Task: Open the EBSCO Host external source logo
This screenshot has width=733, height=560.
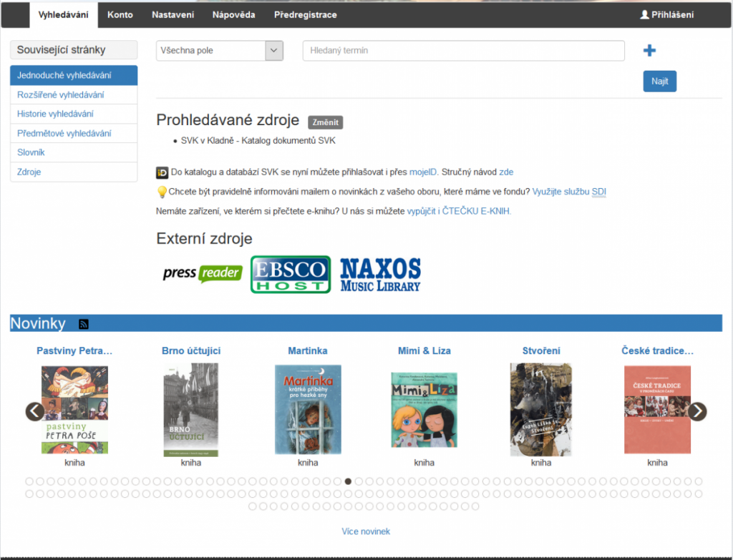Action: point(291,275)
